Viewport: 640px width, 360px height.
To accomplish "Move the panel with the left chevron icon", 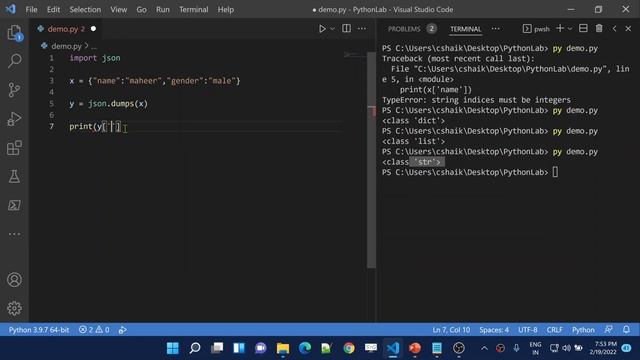I will tap(614, 29).
